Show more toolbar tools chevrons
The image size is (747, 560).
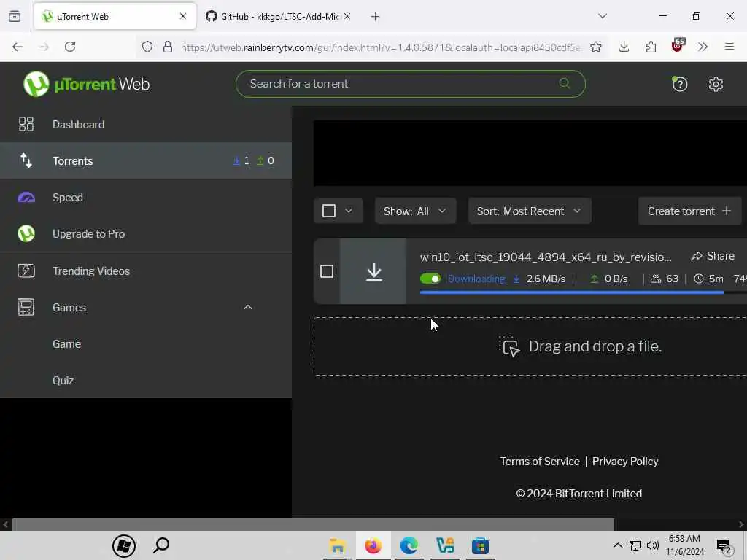tap(703, 47)
